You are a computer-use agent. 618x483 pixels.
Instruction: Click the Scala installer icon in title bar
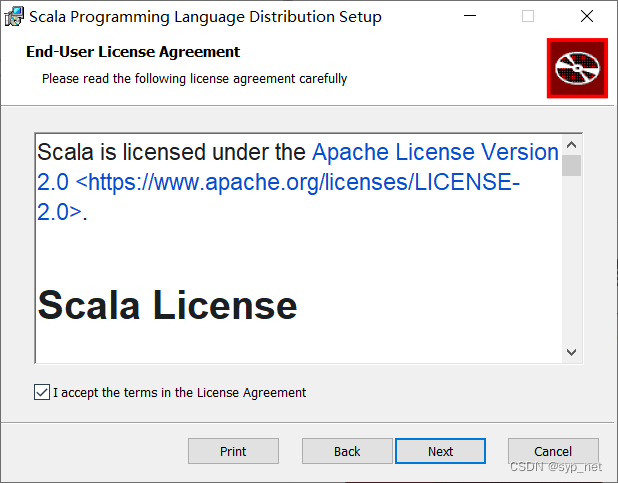(x=14, y=17)
